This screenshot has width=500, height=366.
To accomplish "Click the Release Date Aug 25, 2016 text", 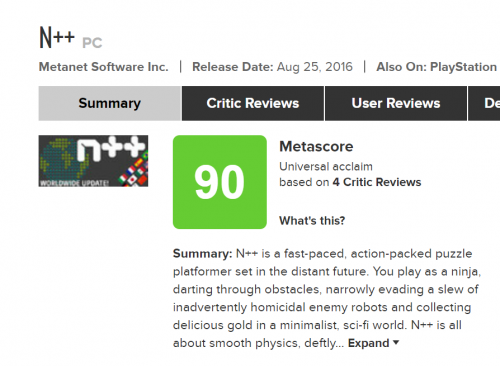I will pyautogui.click(x=272, y=67).
